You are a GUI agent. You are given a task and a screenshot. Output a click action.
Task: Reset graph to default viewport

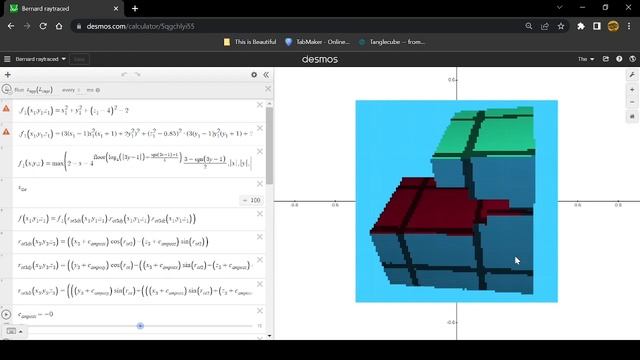pos(632,117)
